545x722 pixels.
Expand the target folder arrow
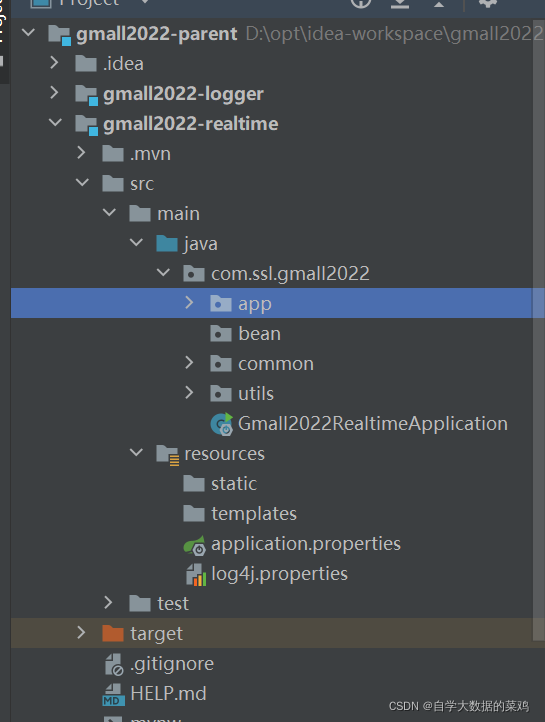point(81,632)
